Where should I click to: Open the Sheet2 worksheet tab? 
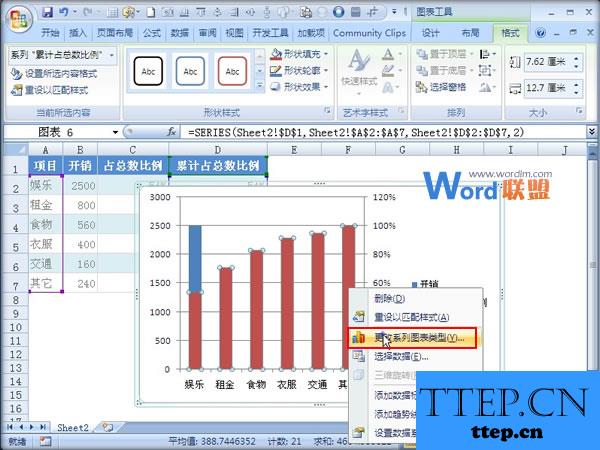73,428
